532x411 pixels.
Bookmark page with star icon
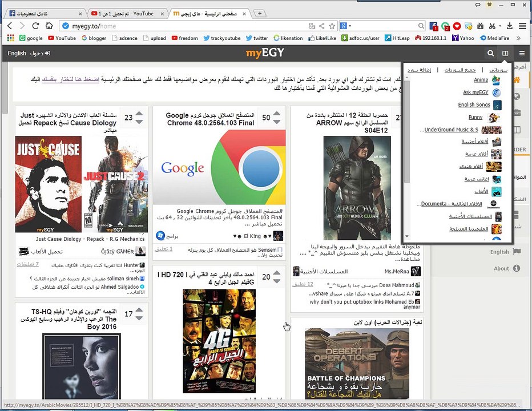click(332, 26)
